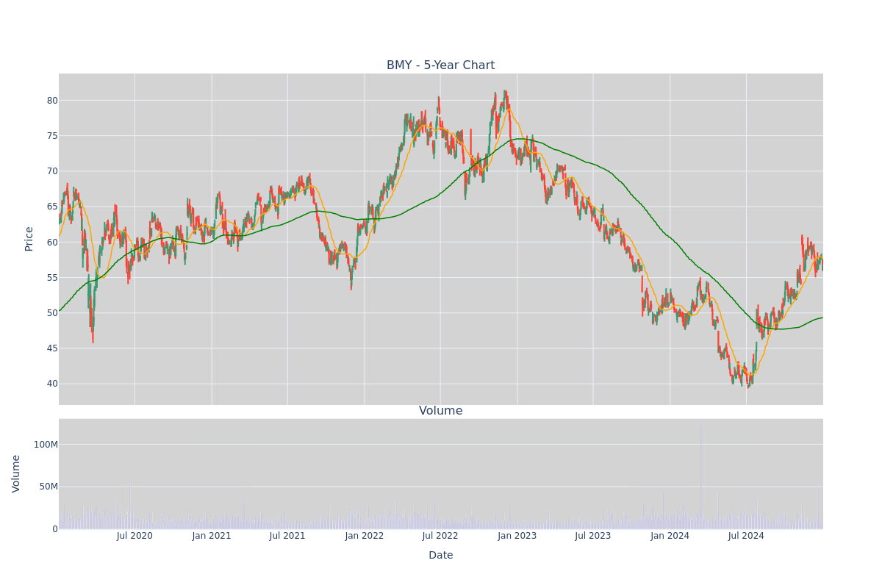
Task: Select the 'Jul 2022' date tick
Action: point(440,536)
